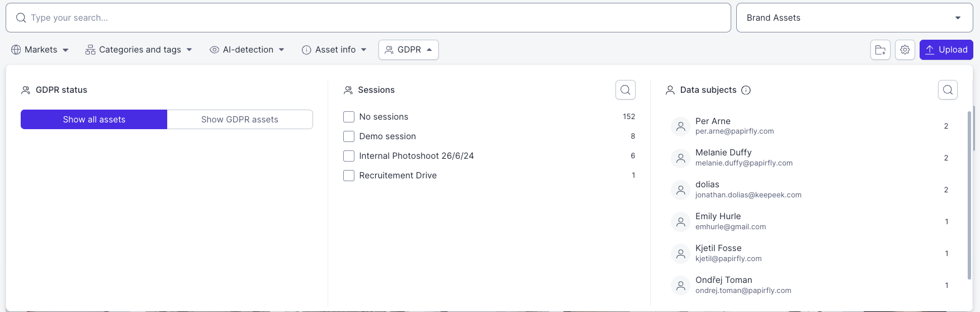Click the Demo session label text
The image size is (980, 312).
point(387,136)
